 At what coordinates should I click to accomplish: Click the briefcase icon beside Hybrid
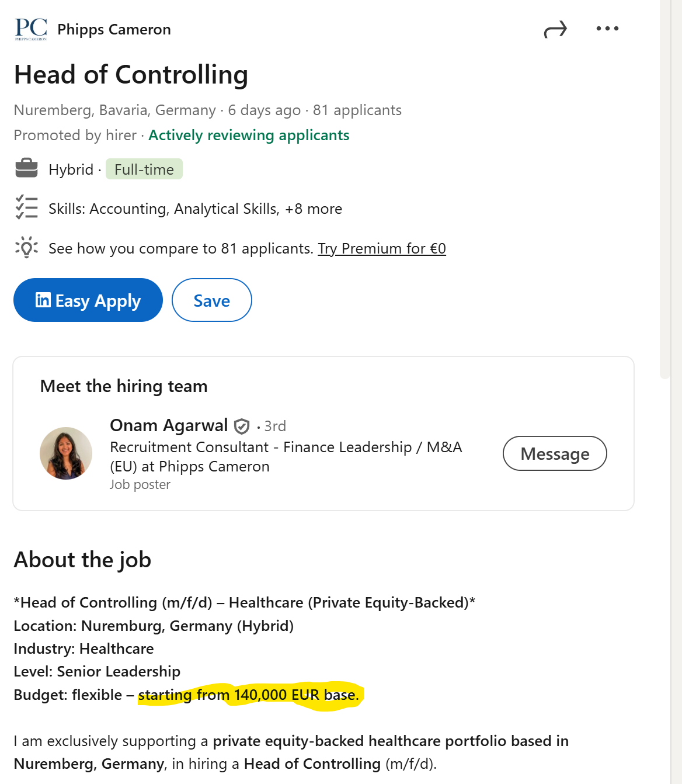click(x=26, y=169)
